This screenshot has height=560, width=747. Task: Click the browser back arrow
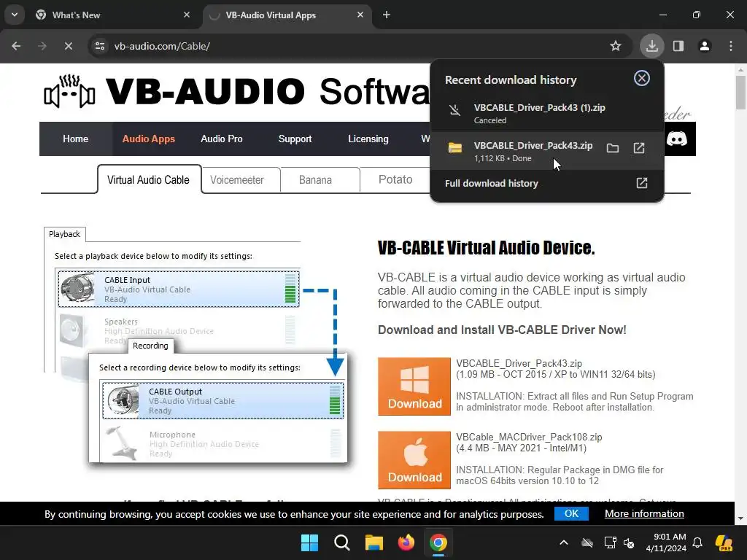(16, 46)
